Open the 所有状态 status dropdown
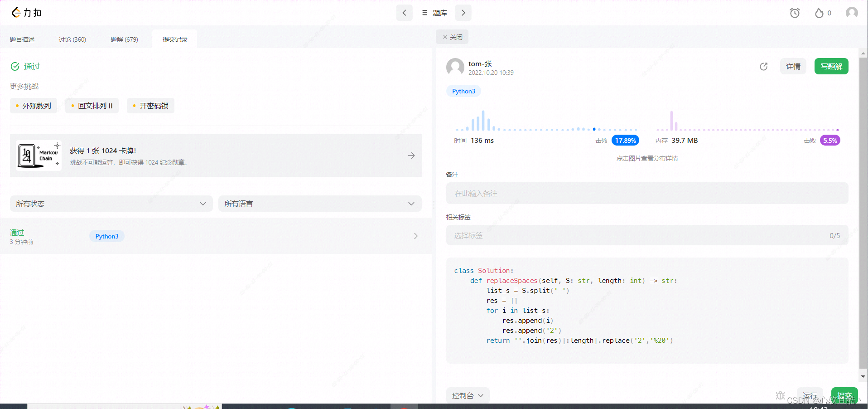Screen dimensions: 868x409 click(x=111, y=204)
